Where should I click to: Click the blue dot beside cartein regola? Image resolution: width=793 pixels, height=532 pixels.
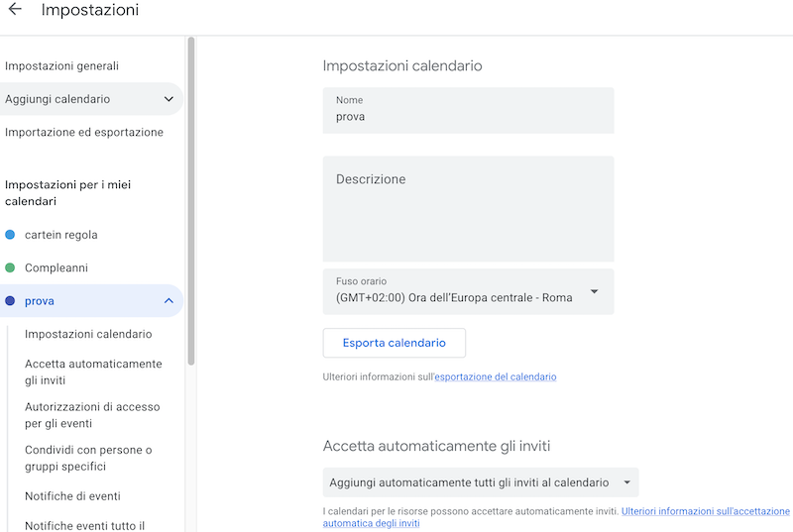click(10, 235)
